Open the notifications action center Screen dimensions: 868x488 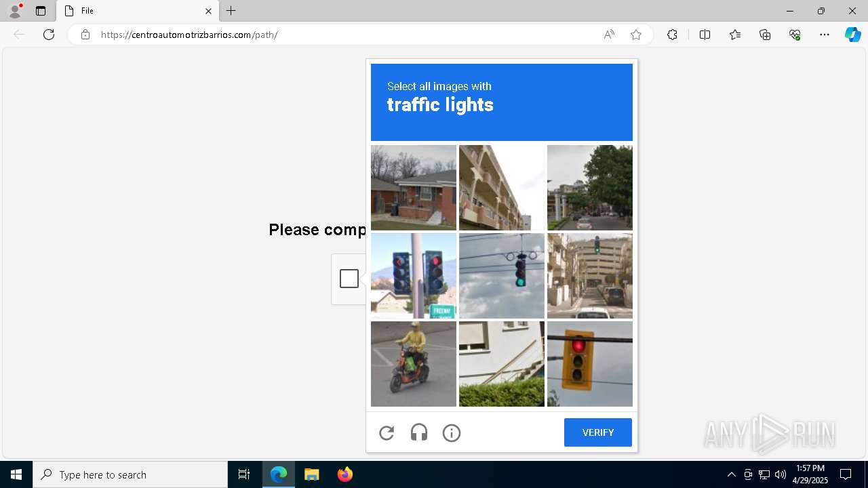coord(846,474)
